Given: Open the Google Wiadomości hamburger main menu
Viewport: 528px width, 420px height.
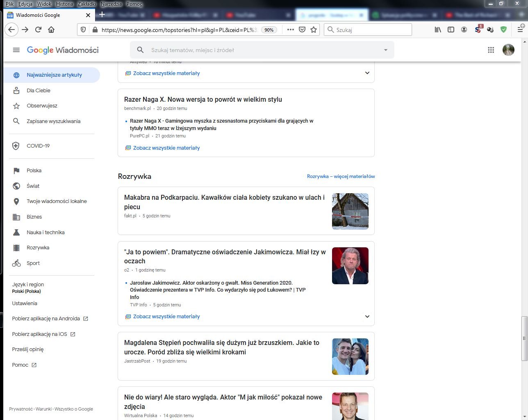Looking at the screenshot, I should coord(16,50).
